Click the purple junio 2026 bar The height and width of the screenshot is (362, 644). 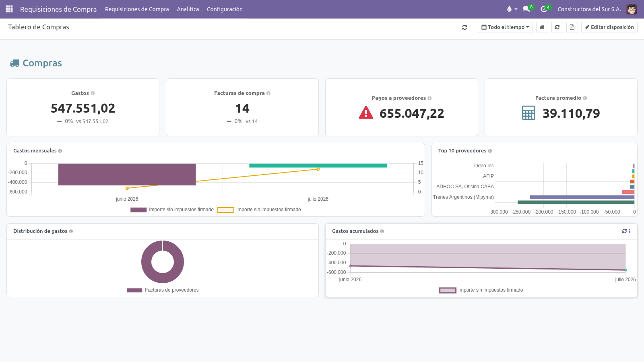[127, 175]
